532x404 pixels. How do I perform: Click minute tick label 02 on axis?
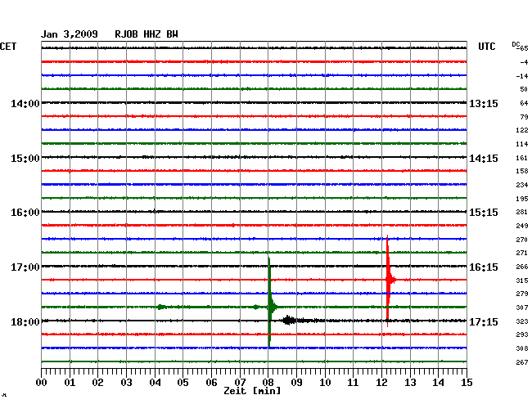[97, 383]
